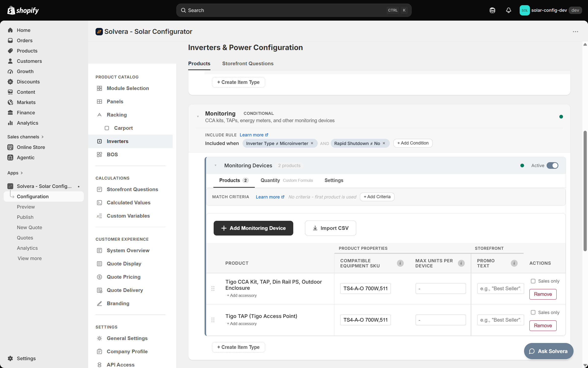Open Configuration in the Solvera app menu
The image size is (588, 368).
(44, 197)
